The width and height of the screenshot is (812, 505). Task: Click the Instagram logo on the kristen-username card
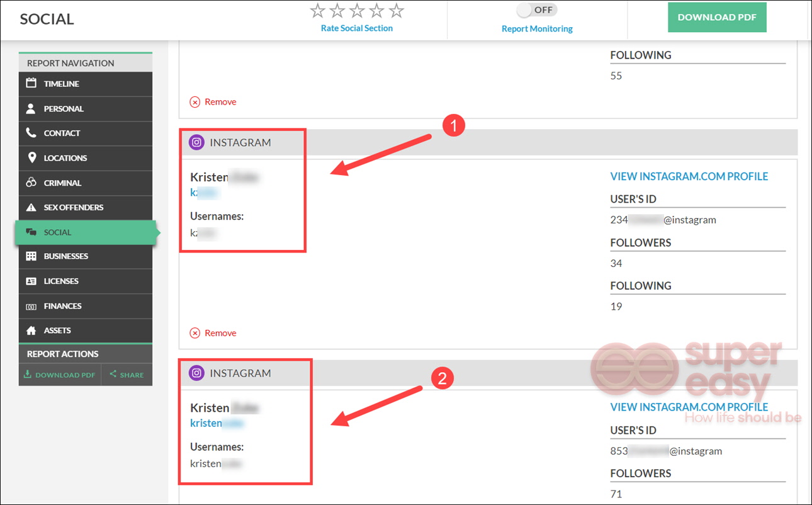click(196, 373)
